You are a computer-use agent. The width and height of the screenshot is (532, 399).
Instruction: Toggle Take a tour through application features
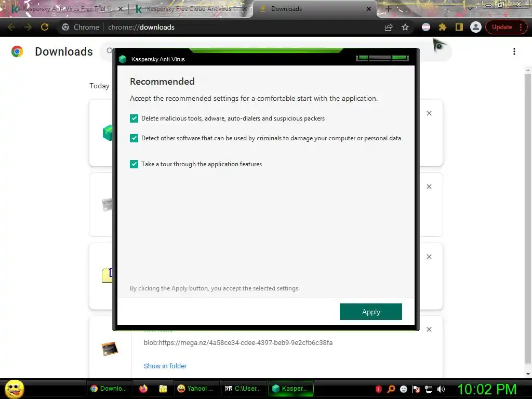(x=134, y=164)
